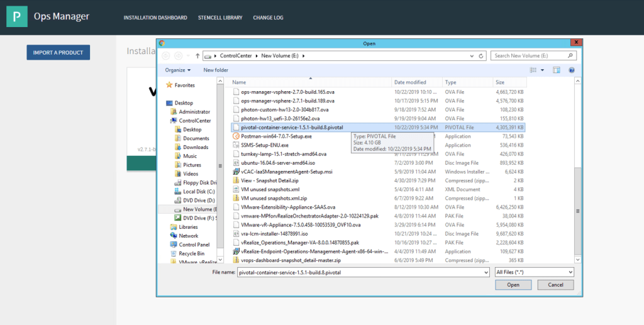Viewport: 644px width, 325px height.
Task: Open the Recycle Bin in sidebar
Action: pos(191,253)
